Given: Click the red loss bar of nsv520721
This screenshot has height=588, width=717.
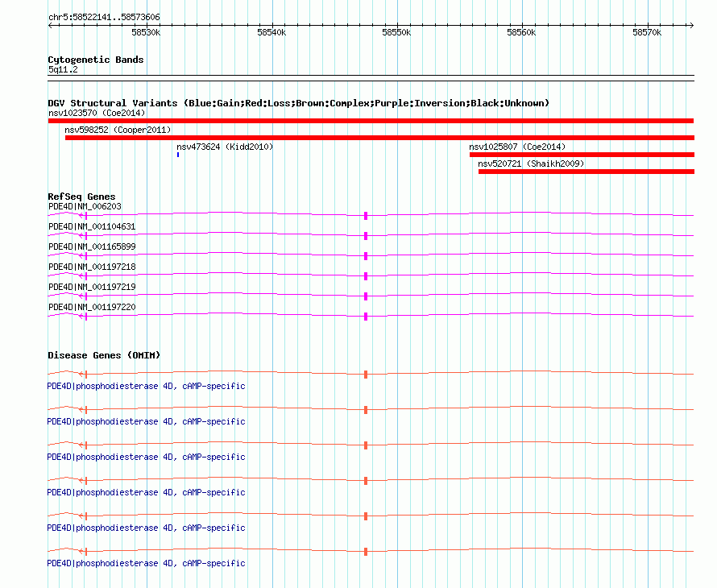Looking at the screenshot, I should pyautogui.click(x=586, y=172).
